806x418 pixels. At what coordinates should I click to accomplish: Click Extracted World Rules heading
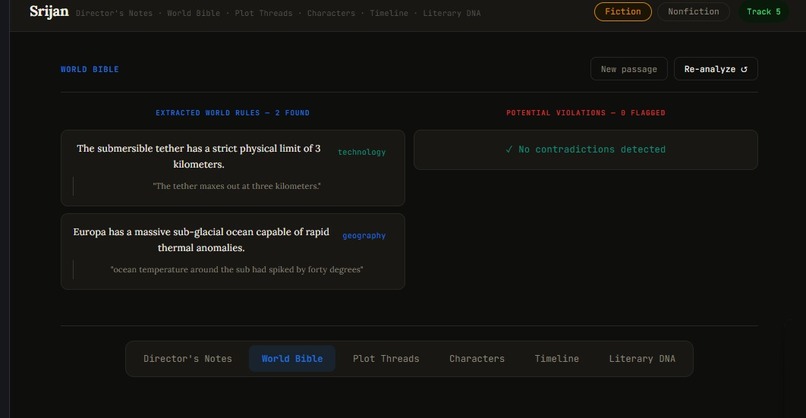tap(232, 113)
